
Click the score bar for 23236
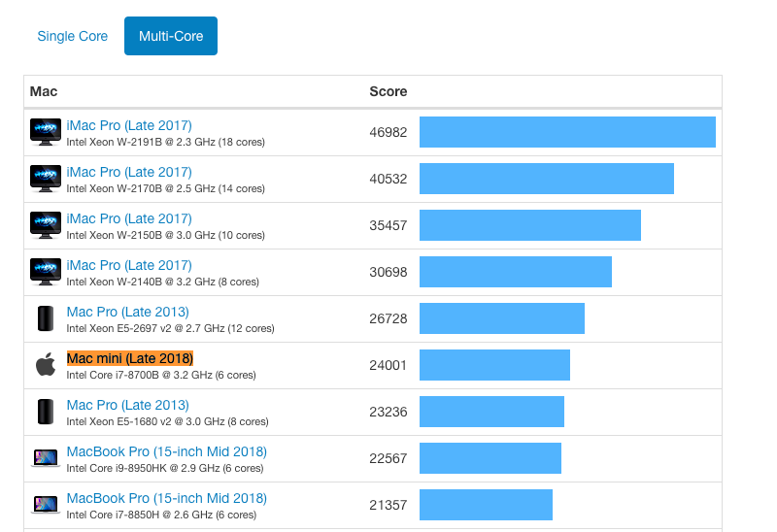[x=491, y=412]
